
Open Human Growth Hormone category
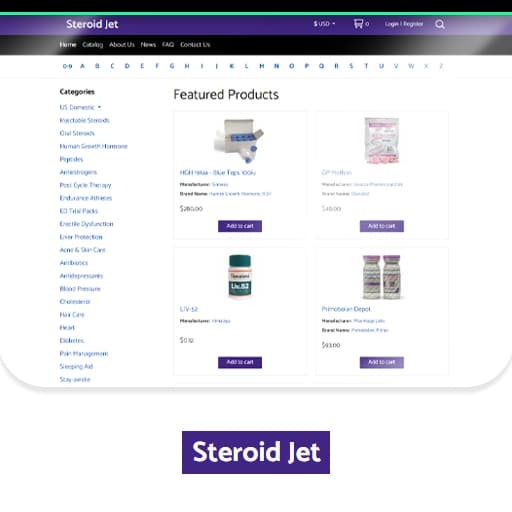point(93,146)
